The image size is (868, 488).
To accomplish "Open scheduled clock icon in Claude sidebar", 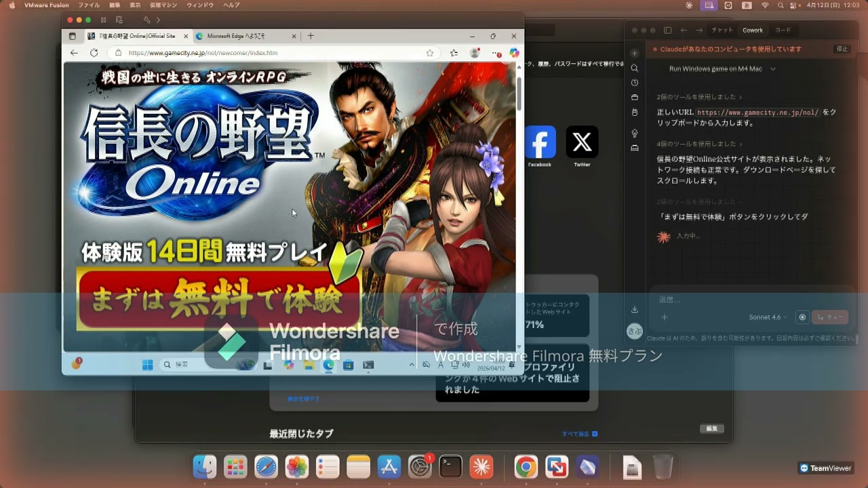I will (634, 83).
